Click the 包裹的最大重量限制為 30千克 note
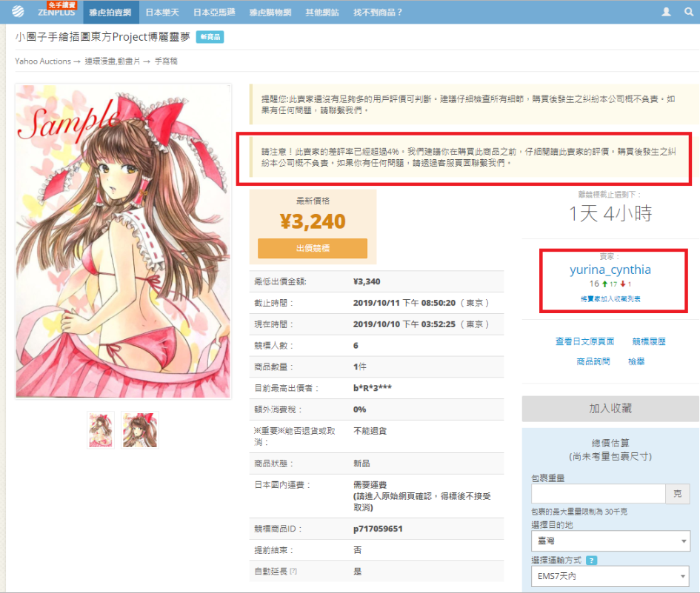 [x=579, y=512]
